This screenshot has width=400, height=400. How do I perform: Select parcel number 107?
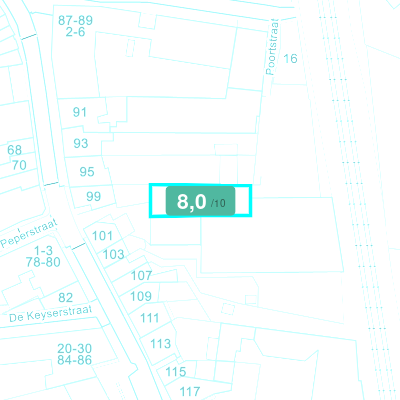pyautogui.click(x=141, y=275)
